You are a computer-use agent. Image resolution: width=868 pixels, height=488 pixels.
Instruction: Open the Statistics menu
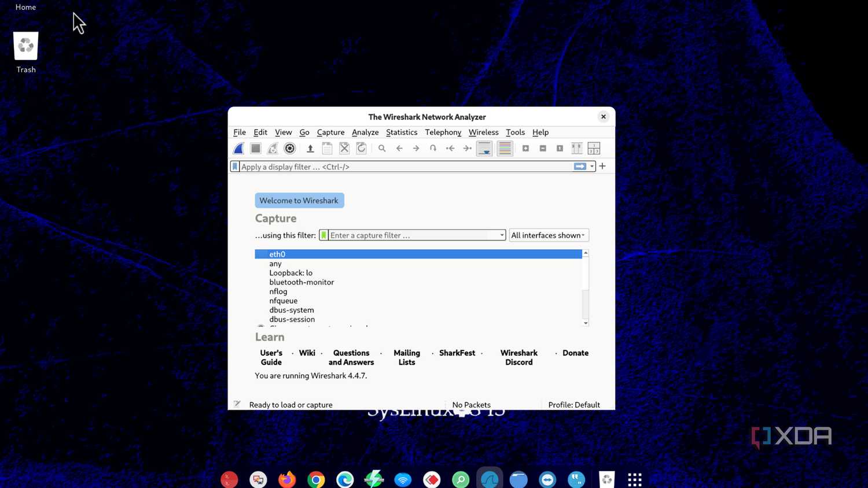tap(402, 132)
